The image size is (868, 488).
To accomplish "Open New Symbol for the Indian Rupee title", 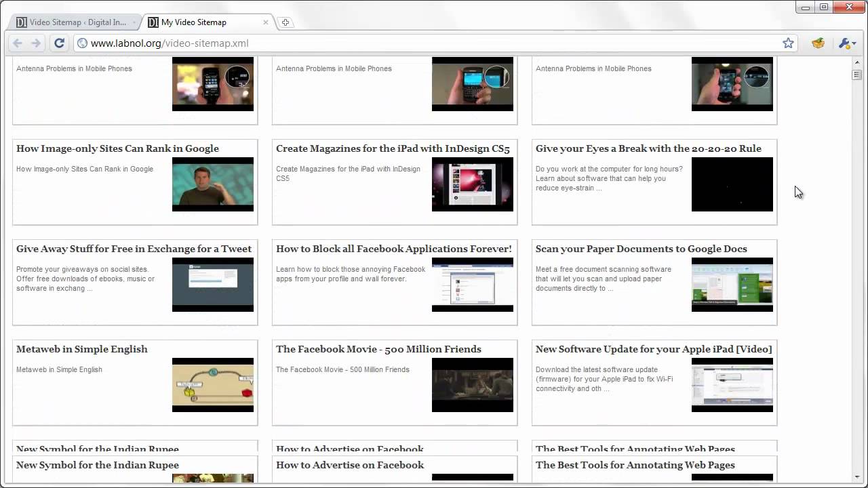I will click(x=98, y=465).
